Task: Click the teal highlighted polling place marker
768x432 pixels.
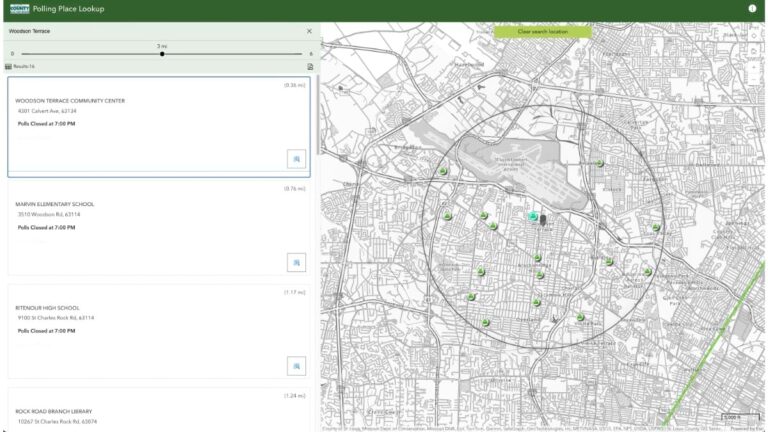Action: click(533, 215)
